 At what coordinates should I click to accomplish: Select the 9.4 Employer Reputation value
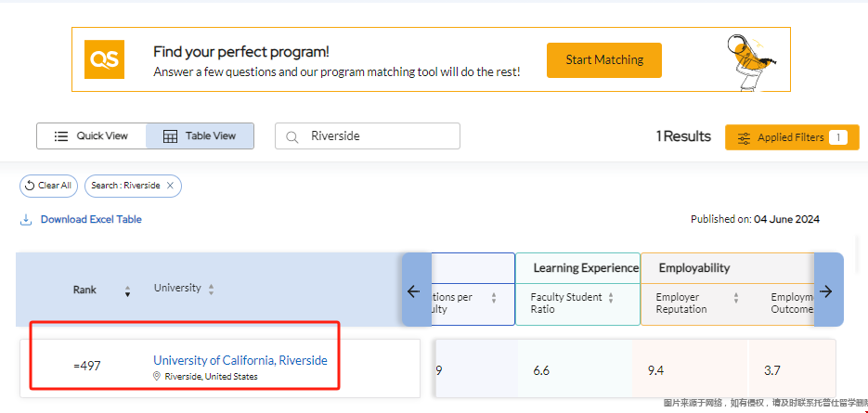(x=655, y=370)
